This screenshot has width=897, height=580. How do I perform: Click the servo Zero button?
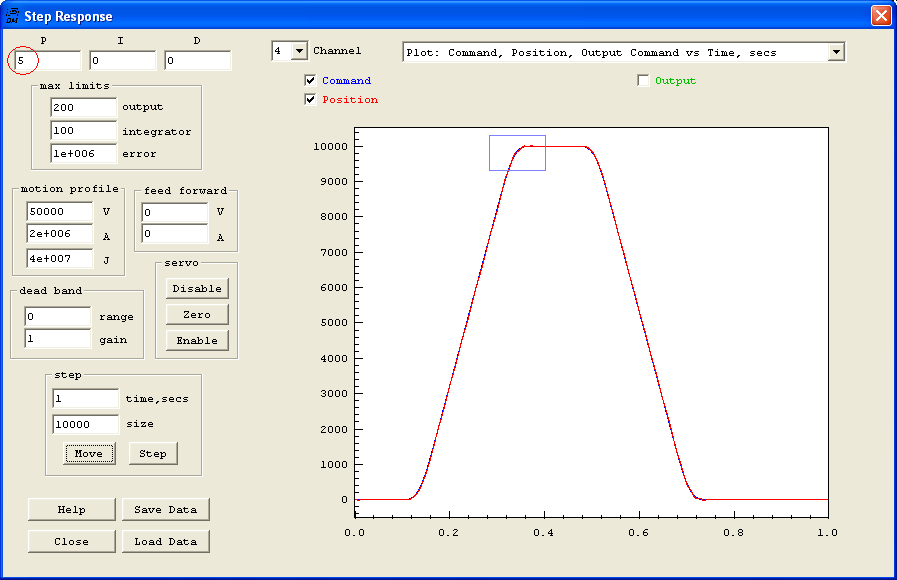(x=197, y=314)
